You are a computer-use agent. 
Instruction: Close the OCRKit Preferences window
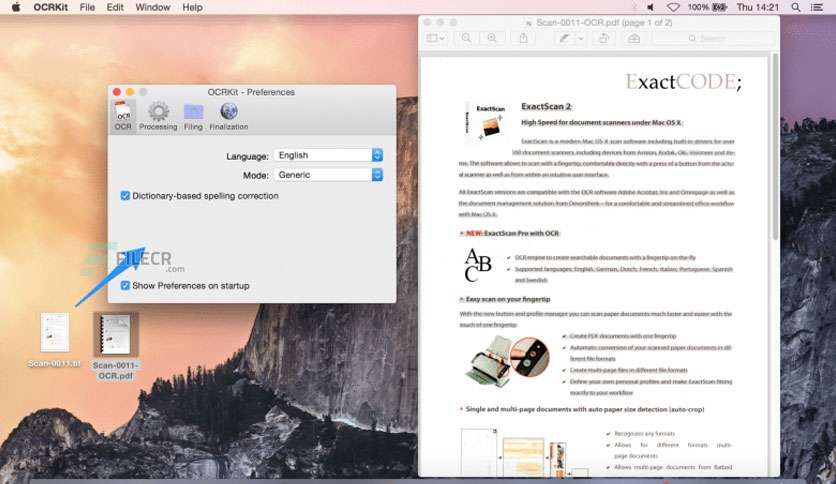117,92
